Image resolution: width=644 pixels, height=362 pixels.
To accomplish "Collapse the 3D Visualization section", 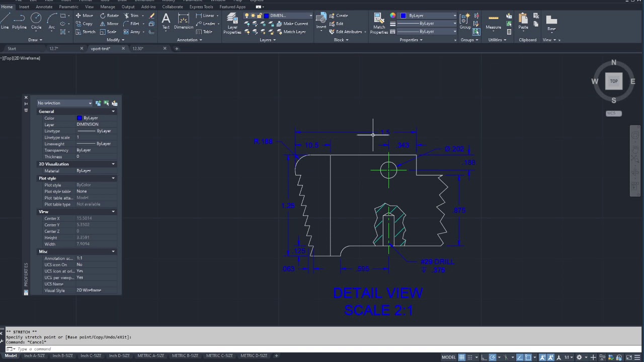I will (x=113, y=164).
